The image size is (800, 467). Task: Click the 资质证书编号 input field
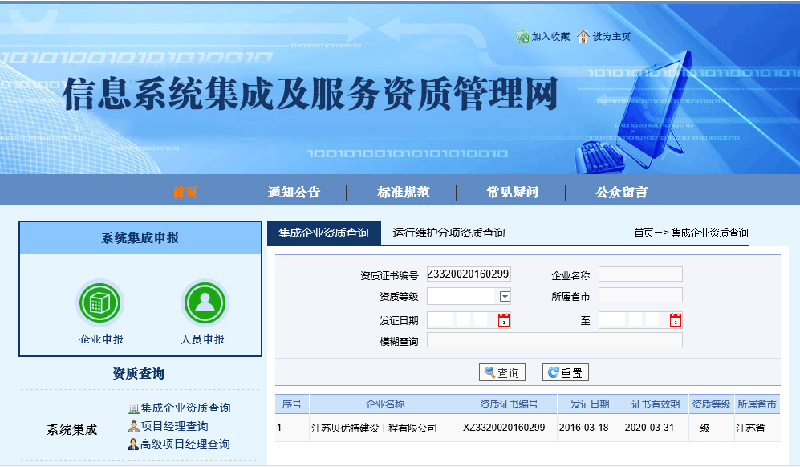coord(469,274)
